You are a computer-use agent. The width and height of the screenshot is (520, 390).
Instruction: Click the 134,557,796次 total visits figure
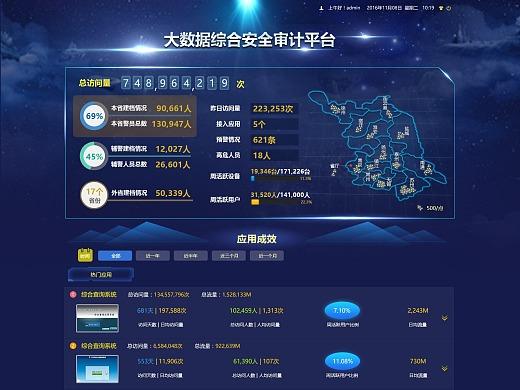coord(172,295)
